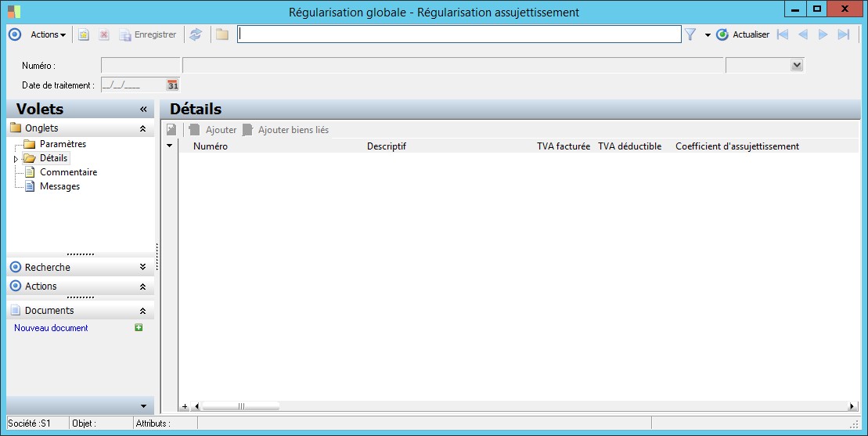
Task: Select Paramètres in the Onglets tree
Action: pyautogui.click(x=63, y=144)
